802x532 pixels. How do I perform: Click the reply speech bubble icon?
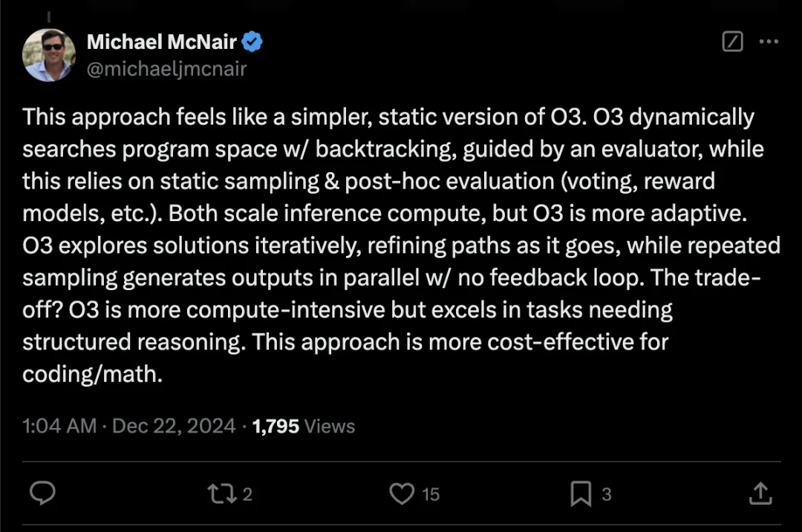click(x=42, y=493)
